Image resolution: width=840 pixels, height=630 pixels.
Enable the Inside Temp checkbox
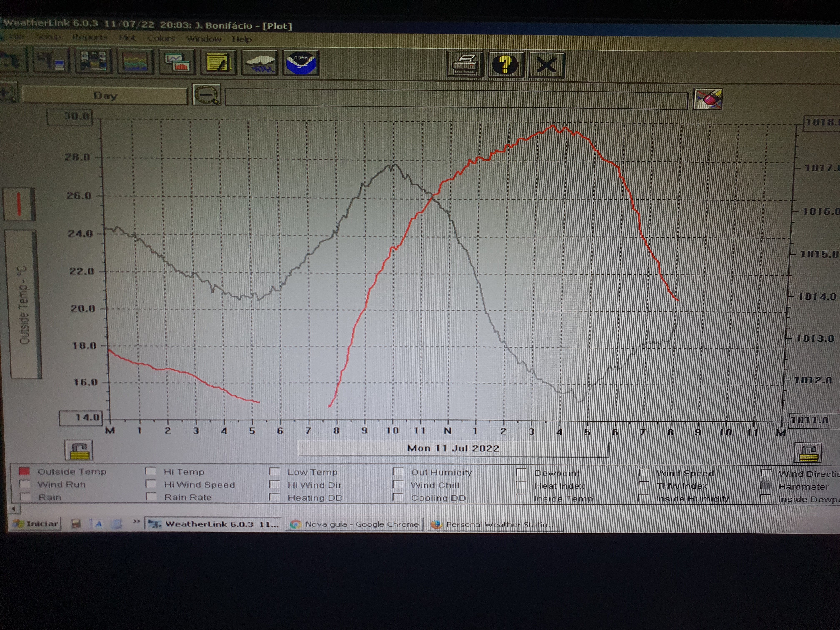tap(521, 498)
